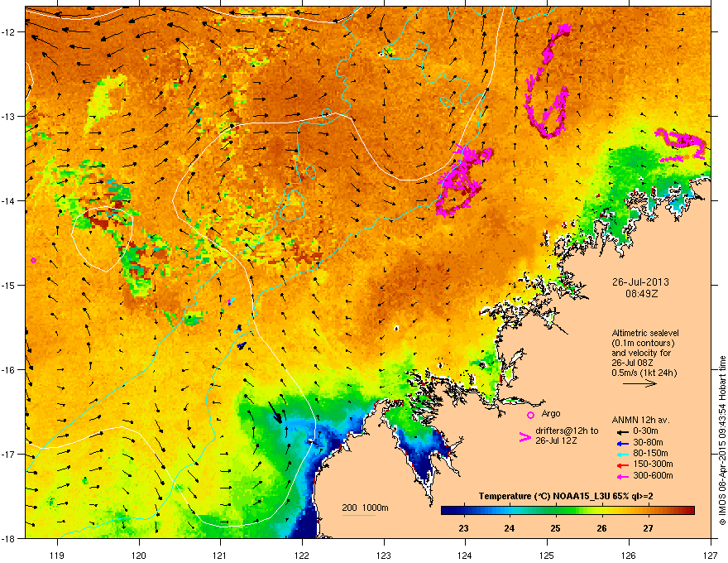Click the 0-30m depth label
This screenshot has width=728, height=563.
click(x=645, y=431)
